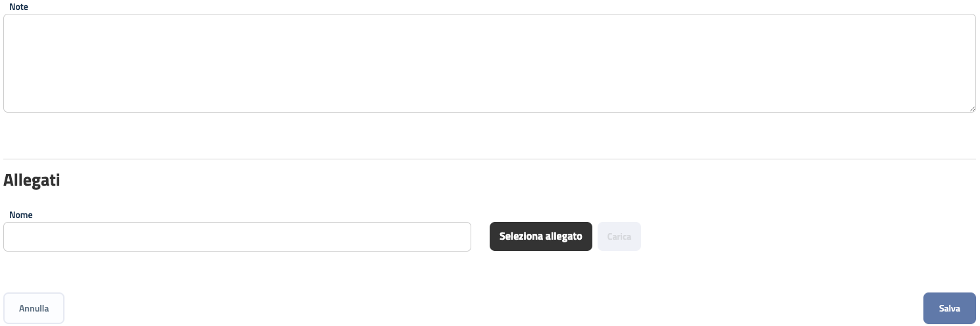Viewport: 980px width, 326px height.
Task: Focus the Nome input field
Action: pos(237,236)
